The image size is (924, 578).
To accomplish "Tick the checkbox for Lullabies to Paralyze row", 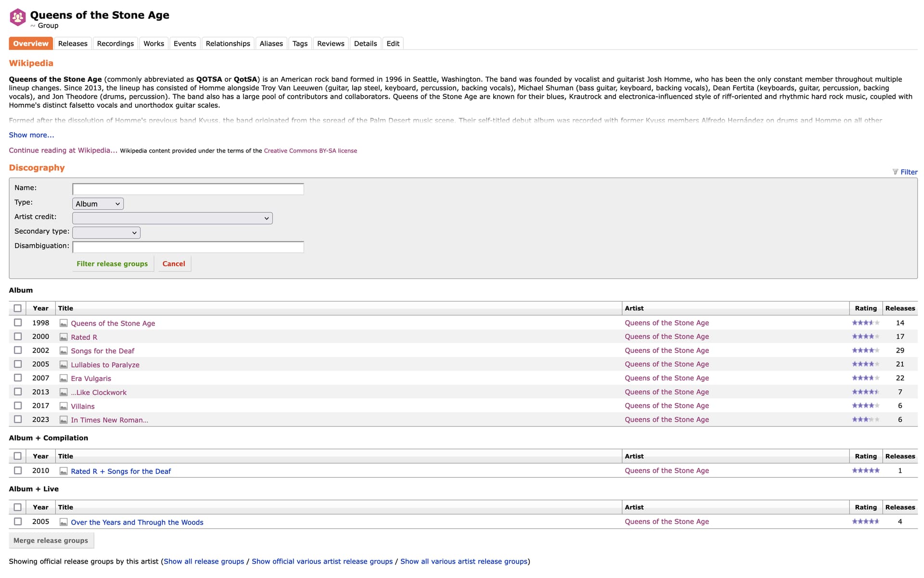I will pyautogui.click(x=18, y=364).
